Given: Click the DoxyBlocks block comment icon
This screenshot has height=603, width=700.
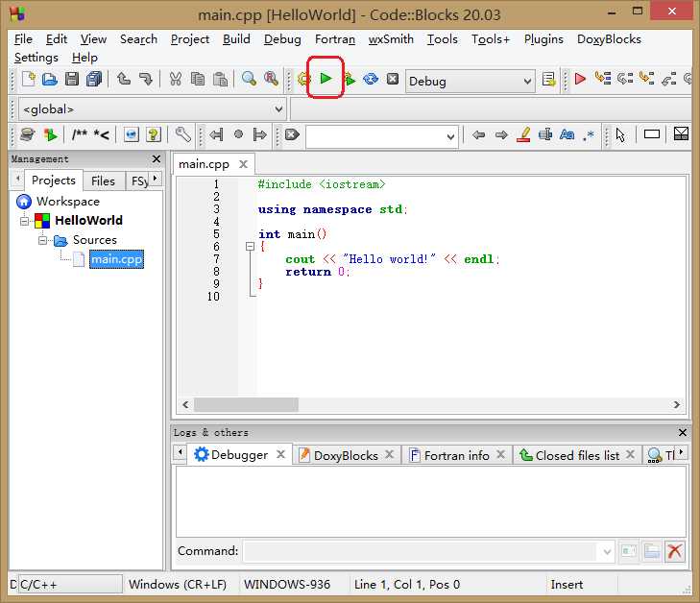Looking at the screenshot, I should pos(80,133).
